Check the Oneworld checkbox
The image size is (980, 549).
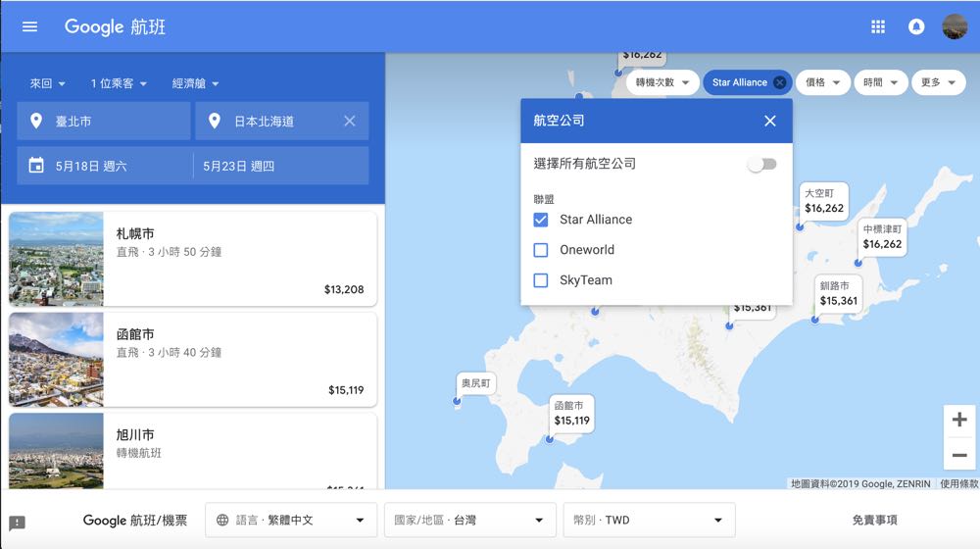541,250
